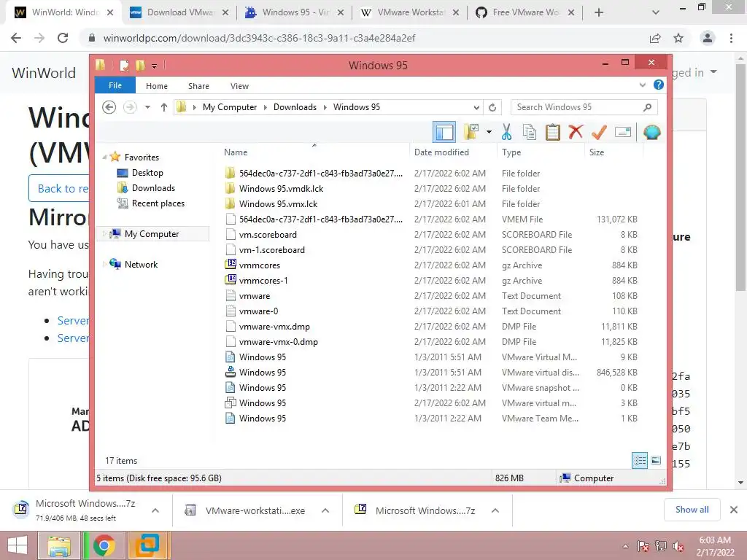Close the Chrome downloads bar
Viewport: 747px width, 560px height.
[x=734, y=510]
